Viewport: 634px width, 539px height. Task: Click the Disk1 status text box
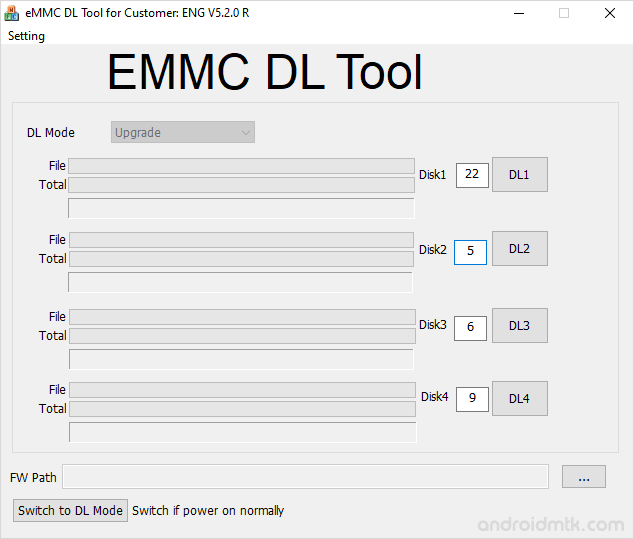coord(241,208)
